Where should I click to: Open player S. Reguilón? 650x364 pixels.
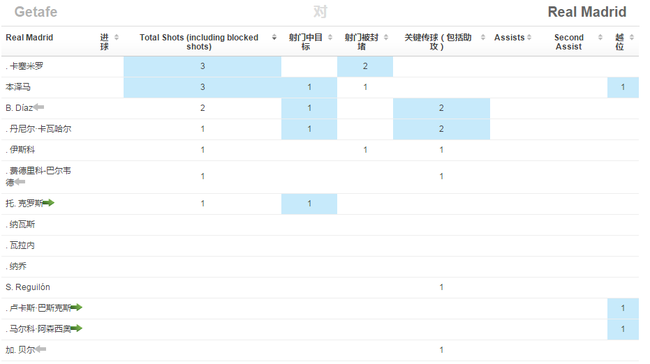tap(28, 287)
